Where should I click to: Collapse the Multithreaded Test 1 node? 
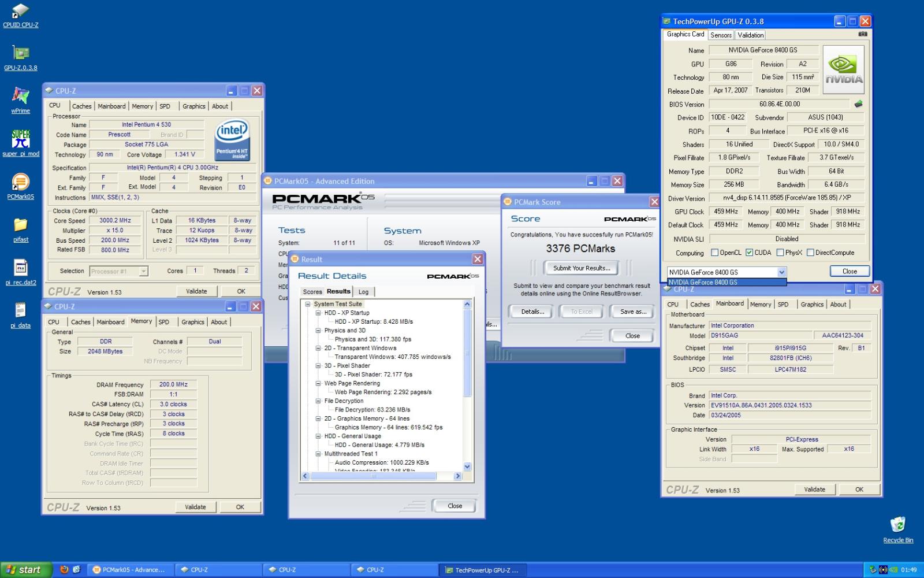[318, 454]
